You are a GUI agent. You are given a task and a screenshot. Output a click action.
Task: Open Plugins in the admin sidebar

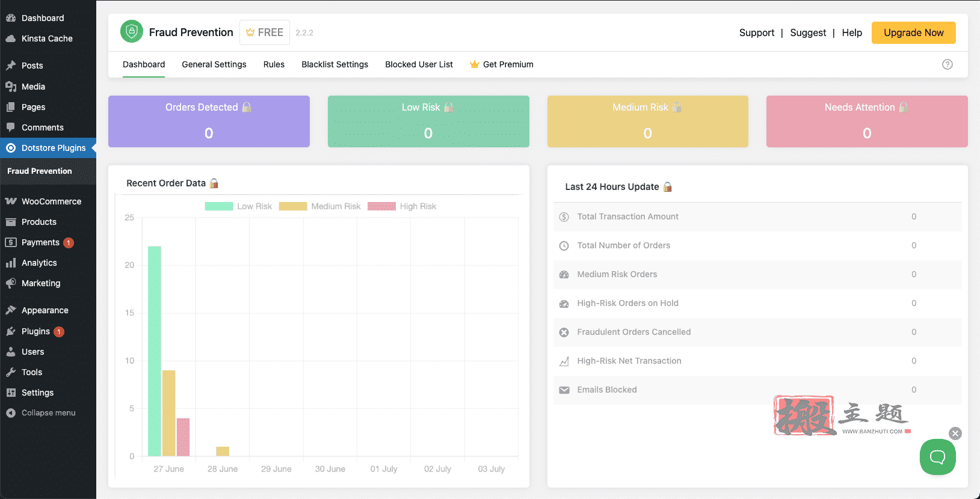48,331
